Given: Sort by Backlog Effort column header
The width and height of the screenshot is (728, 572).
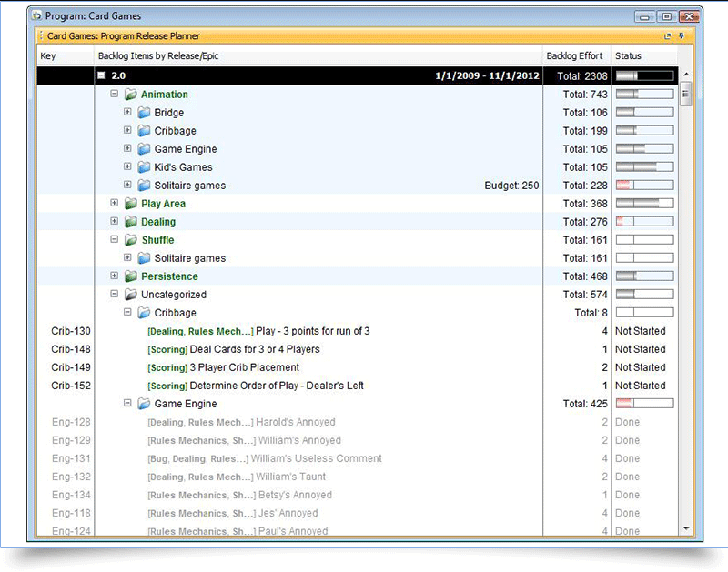Looking at the screenshot, I should tap(577, 55).
